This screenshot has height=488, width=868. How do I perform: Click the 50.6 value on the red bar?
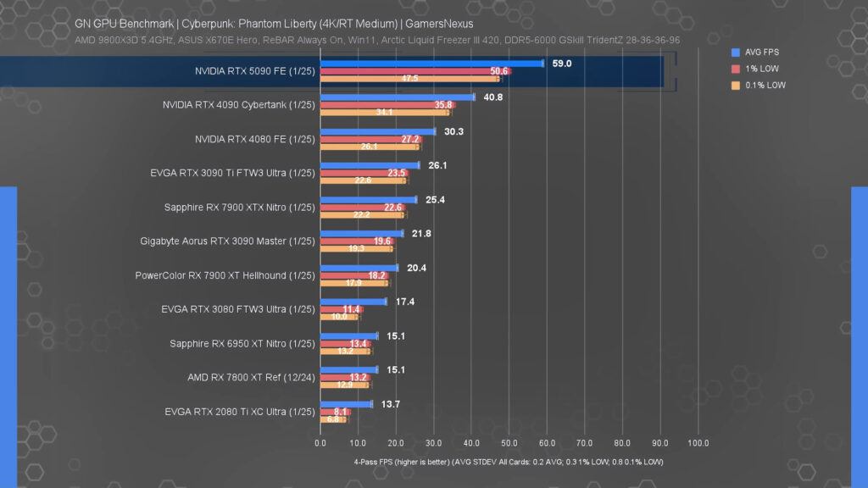pyautogui.click(x=498, y=71)
